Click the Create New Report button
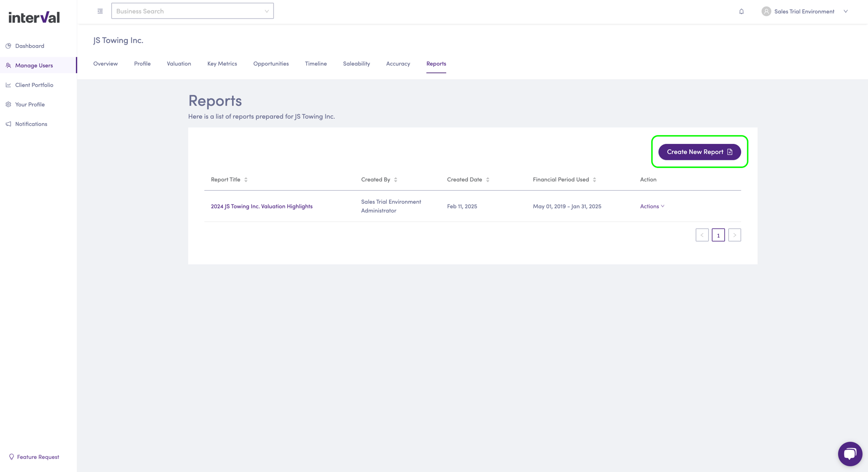 [x=699, y=152]
